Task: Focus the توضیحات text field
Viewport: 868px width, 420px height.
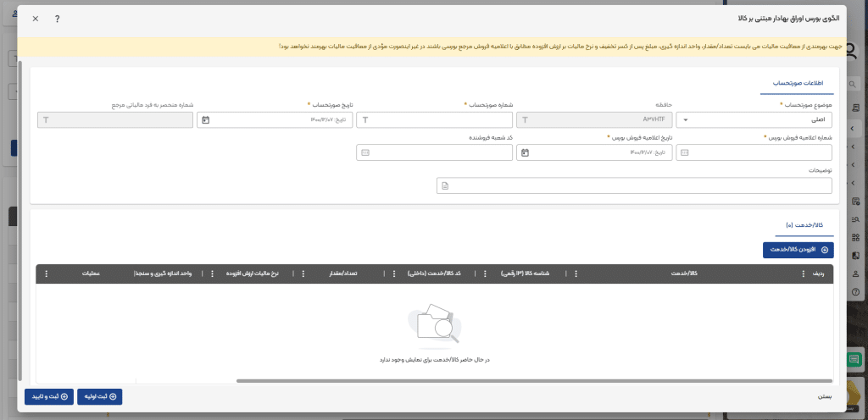Action: pos(636,185)
